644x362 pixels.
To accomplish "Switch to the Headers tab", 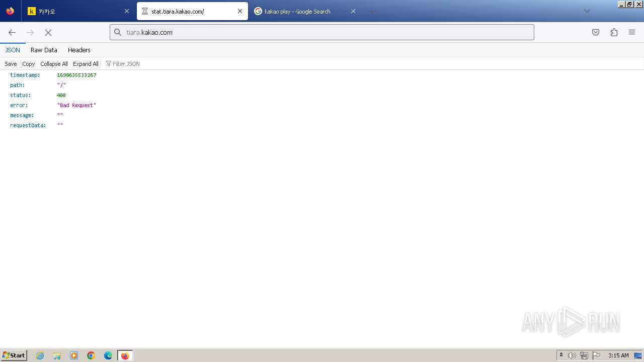I will [79, 50].
